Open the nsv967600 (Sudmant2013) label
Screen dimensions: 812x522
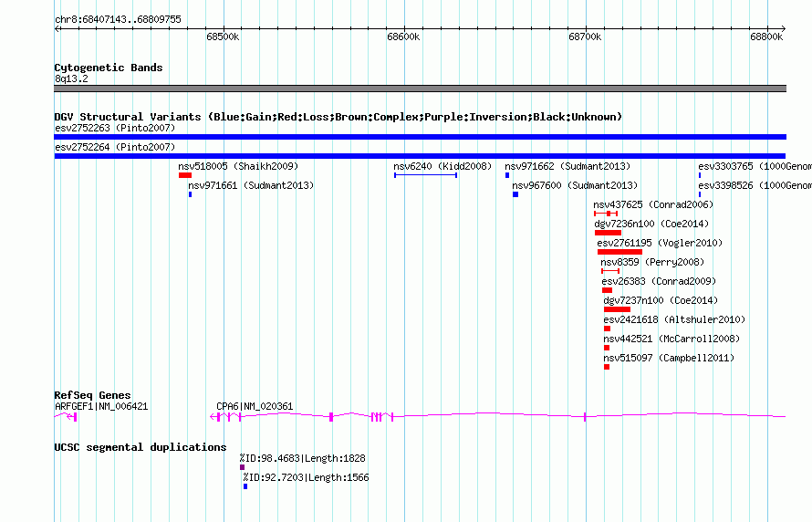point(575,185)
